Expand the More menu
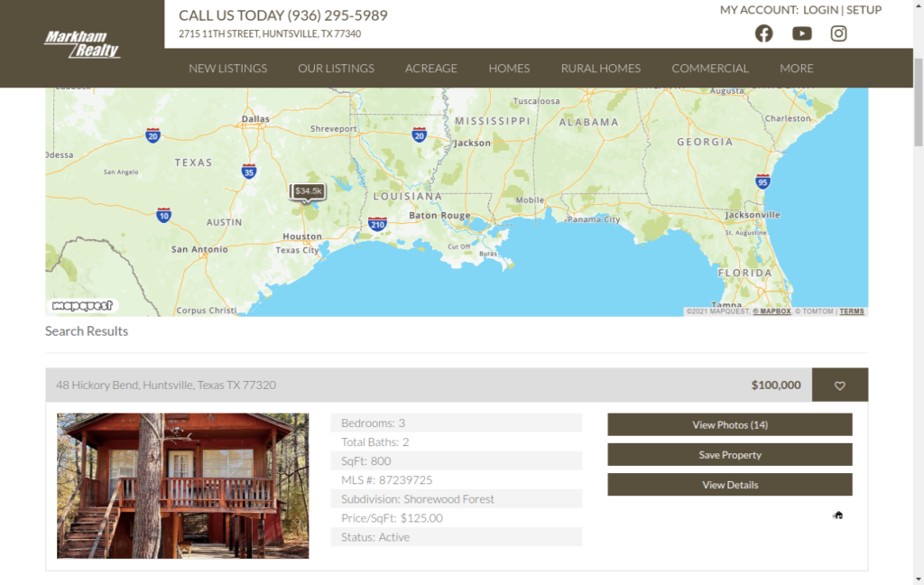 (x=797, y=69)
